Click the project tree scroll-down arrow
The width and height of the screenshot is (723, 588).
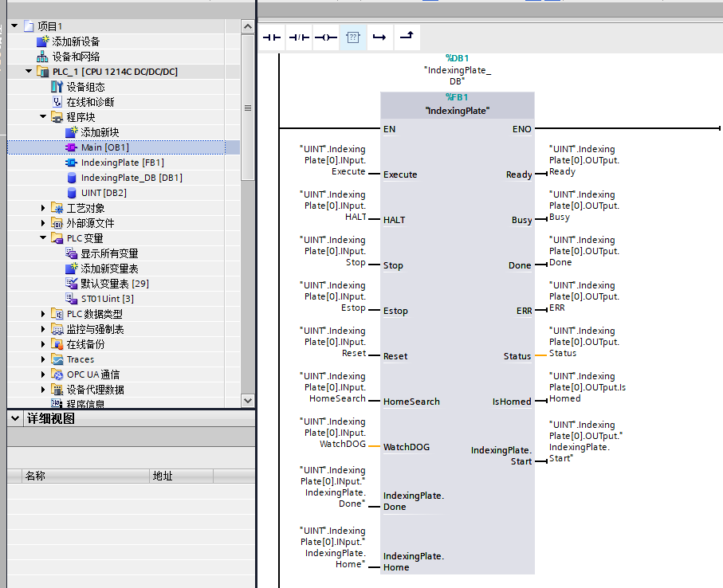click(x=248, y=401)
